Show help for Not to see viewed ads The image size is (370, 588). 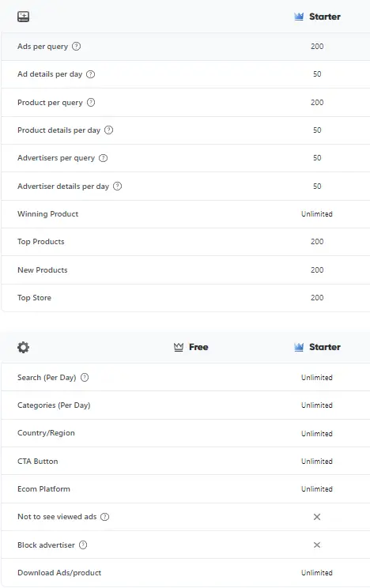coord(105,517)
